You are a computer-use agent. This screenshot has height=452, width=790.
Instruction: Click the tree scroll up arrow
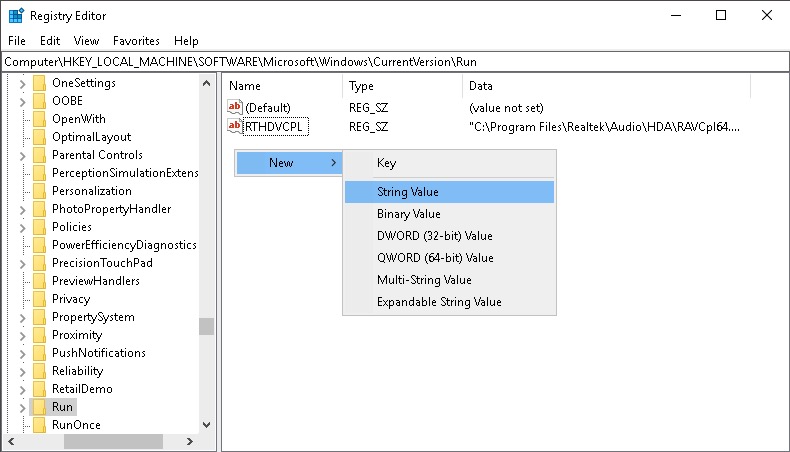point(207,83)
